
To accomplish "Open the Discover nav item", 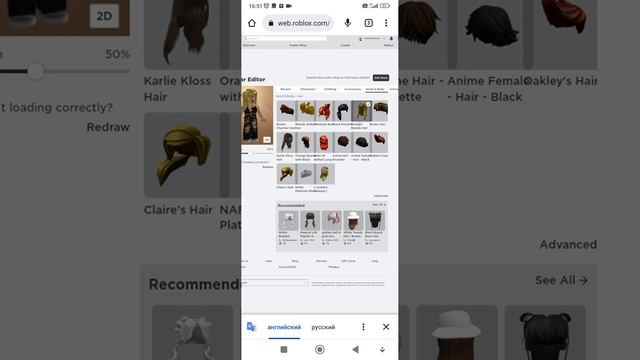I will point(249,45).
